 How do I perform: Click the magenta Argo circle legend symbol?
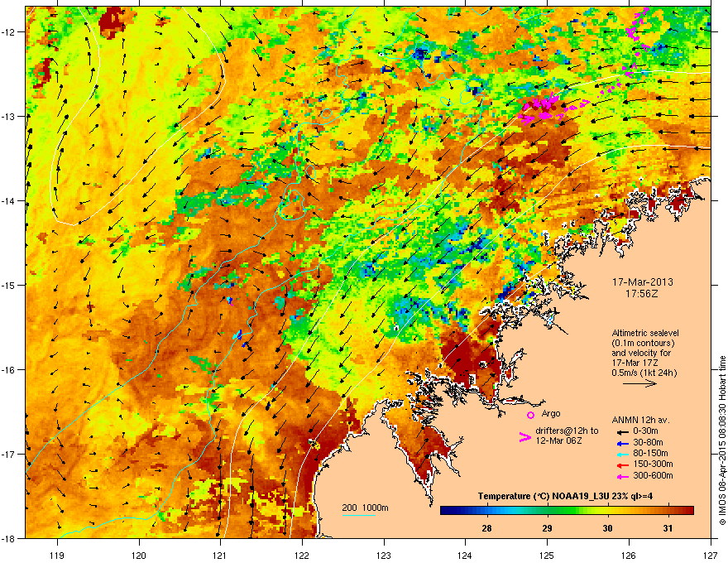[530, 415]
